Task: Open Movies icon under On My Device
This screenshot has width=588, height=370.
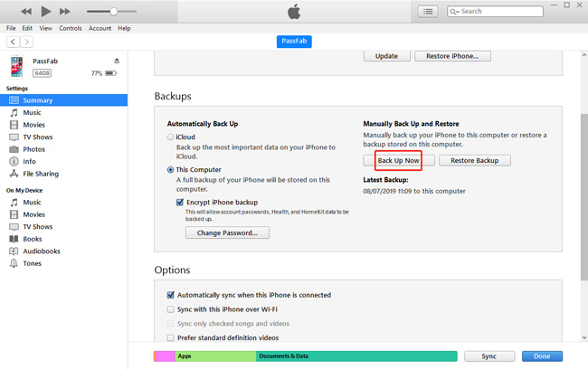Action: point(14,214)
